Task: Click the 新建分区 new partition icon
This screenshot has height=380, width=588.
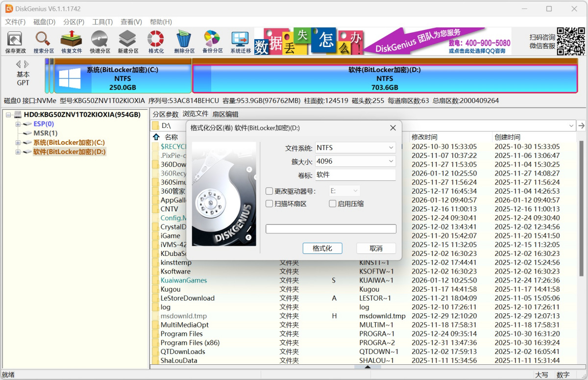Action: pos(128,42)
